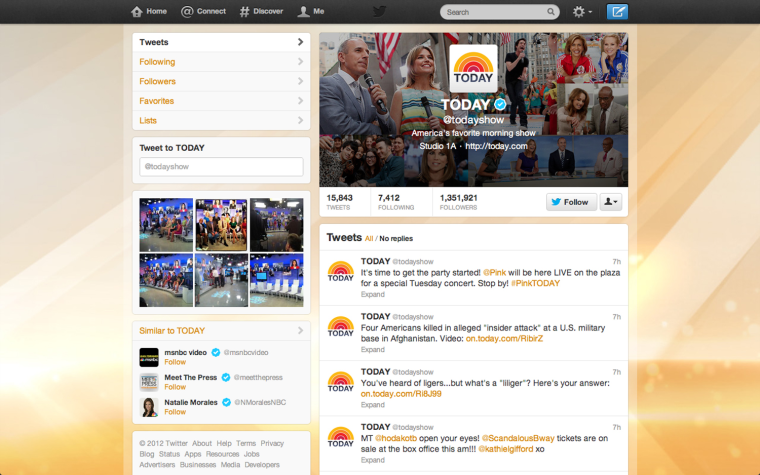
Task: Open the settings gear dropdown
Action: point(582,12)
